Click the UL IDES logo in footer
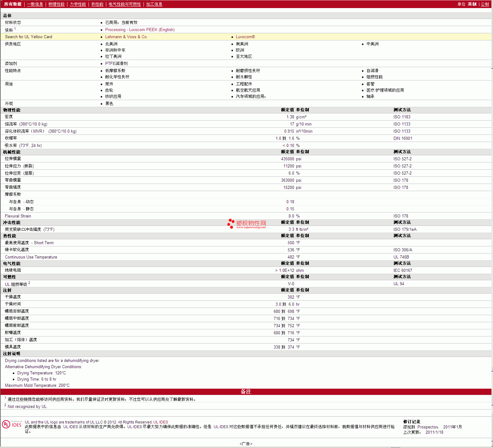 pyautogui.click(x=12, y=425)
